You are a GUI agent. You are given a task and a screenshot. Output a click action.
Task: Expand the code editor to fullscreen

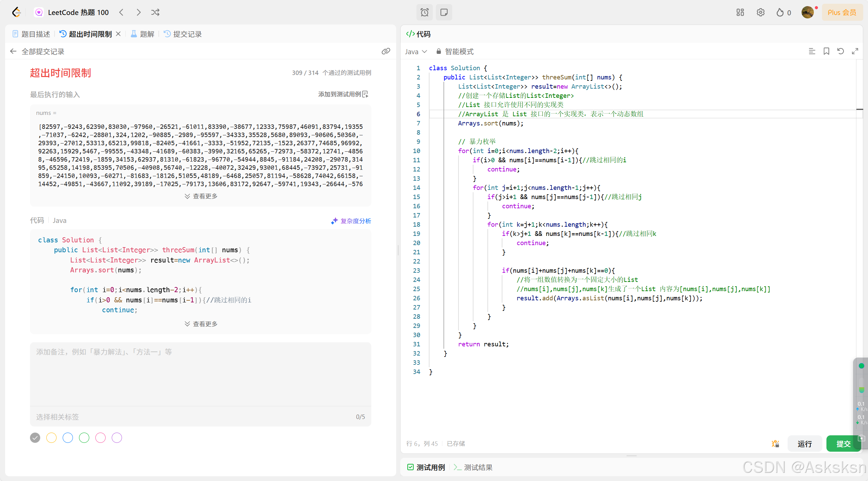[x=855, y=51]
